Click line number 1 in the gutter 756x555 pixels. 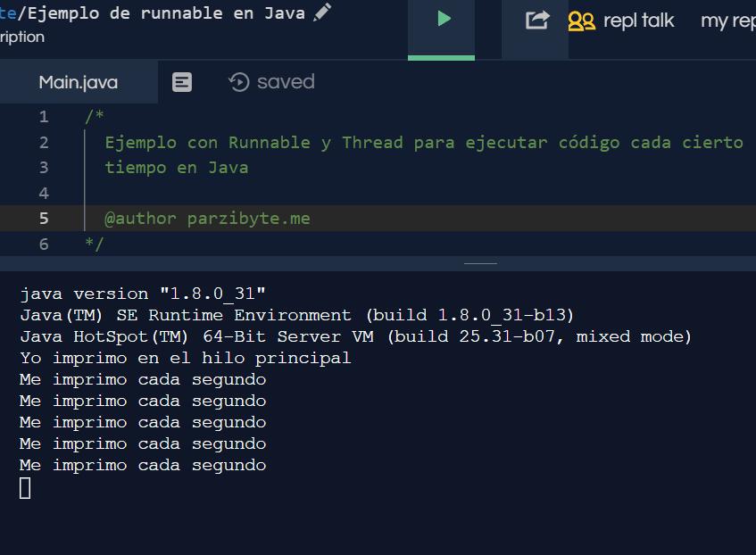43,116
